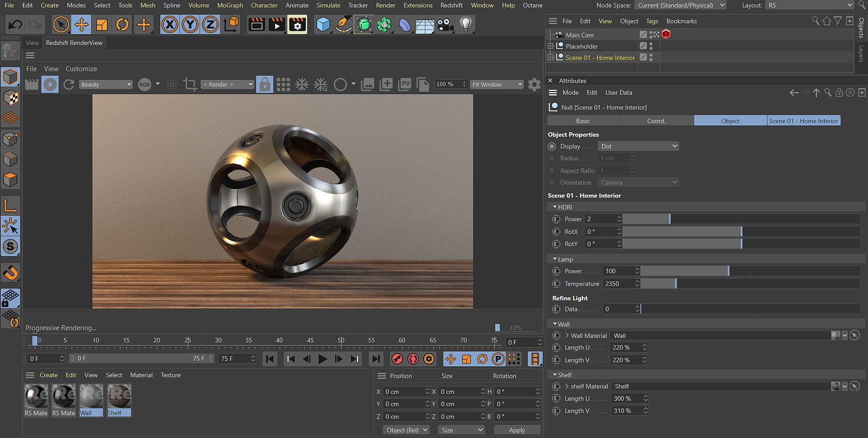This screenshot has width=868, height=438.
Task: Toggle Y axis lock
Action: 190,24
